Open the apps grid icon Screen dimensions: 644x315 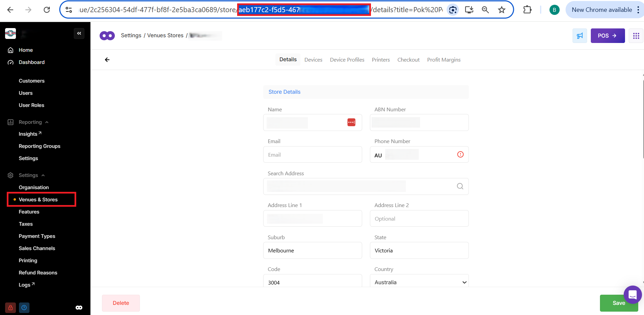click(x=636, y=36)
